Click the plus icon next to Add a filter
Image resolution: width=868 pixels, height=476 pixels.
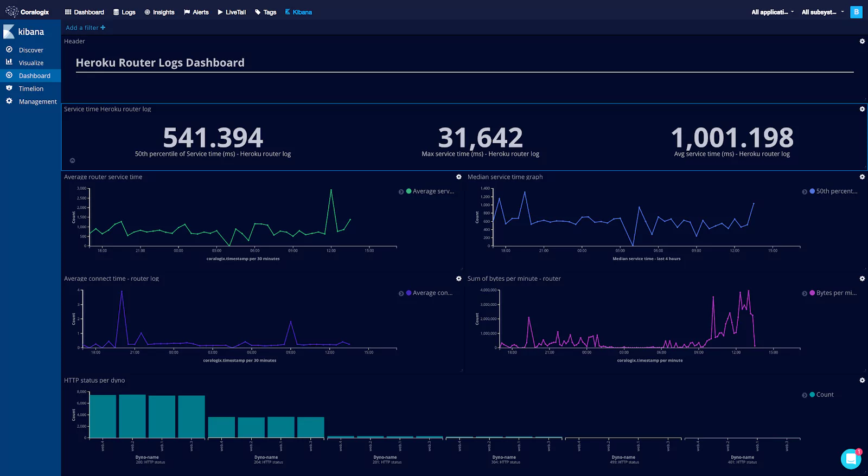tap(103, 28)
